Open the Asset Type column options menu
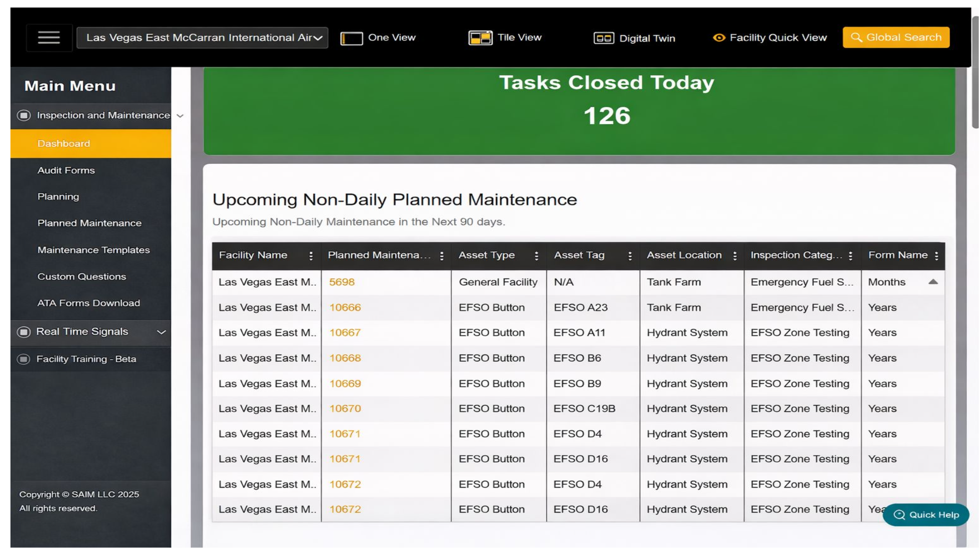Viewport: 980px width, 556px height. pos(537,255)
